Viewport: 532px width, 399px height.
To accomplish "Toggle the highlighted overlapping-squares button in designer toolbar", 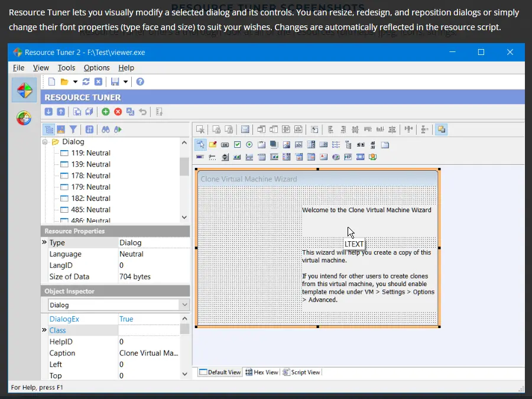I will point(442,129).
